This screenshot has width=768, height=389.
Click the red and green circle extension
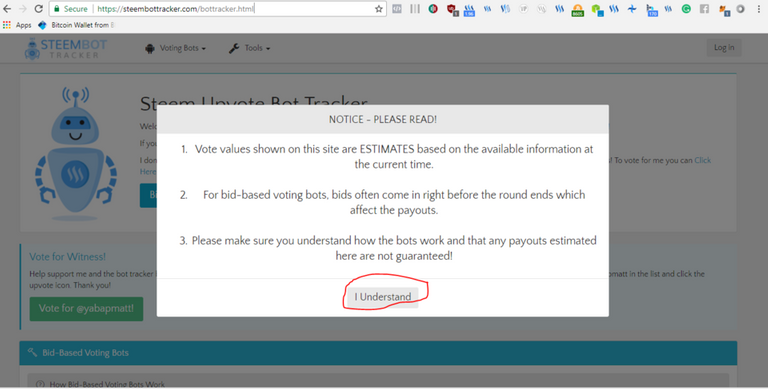pyautogui.click(x=433, y=9)
